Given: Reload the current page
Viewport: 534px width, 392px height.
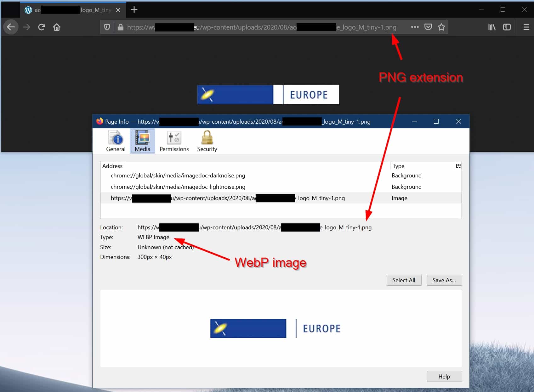Looking at the screenshot, I should pos(42,27).
